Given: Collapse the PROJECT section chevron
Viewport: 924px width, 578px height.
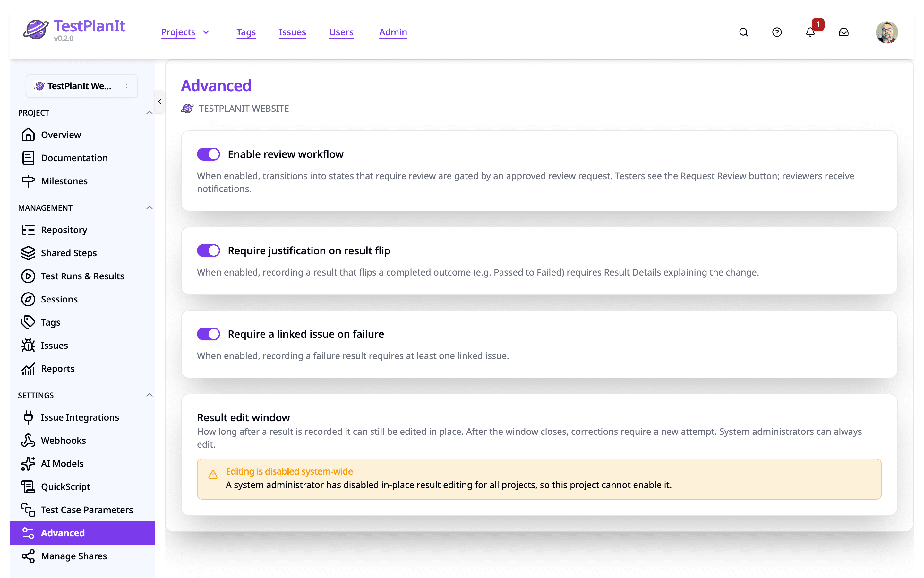Looking at the screenshot, I should [x=149, y=112].
